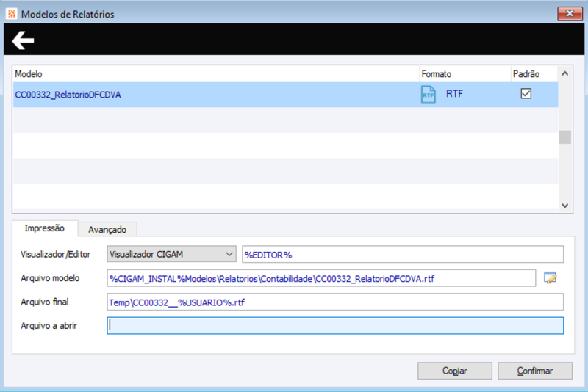Click the list scrollbar up arrow
The height and width of the screenshot is (392, 588).
click(x=565, y=73)
